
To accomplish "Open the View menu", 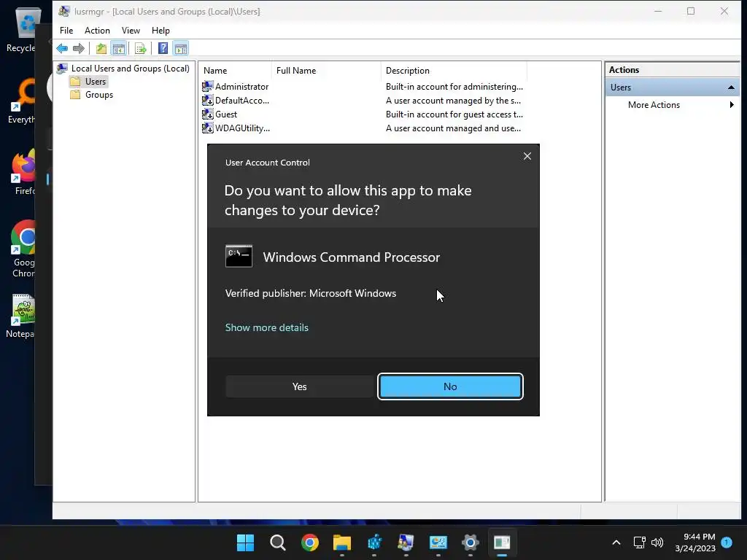I will click(131, 31).
